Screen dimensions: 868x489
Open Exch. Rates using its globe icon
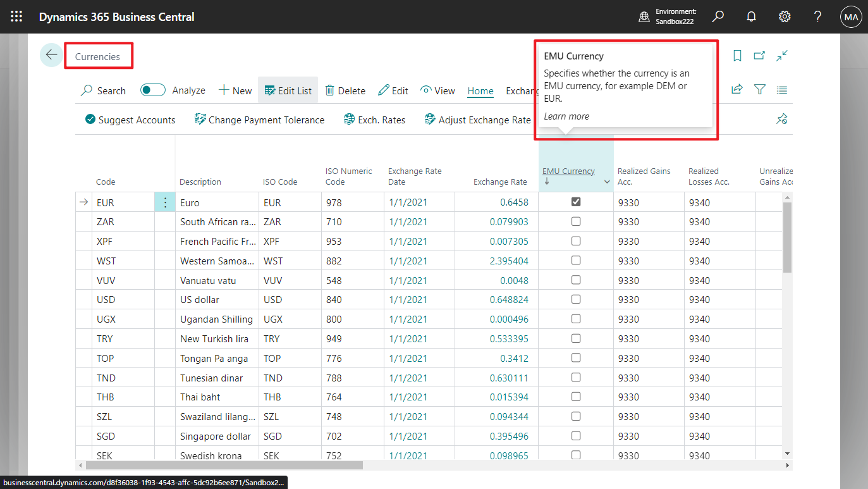pyautogui.click(x=348, y=119)
